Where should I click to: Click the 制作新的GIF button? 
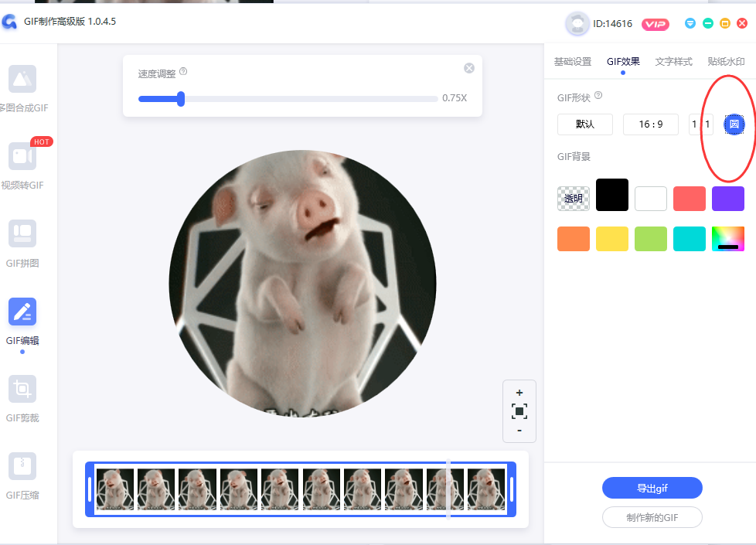pyautogui.click(x=652, y=517)
